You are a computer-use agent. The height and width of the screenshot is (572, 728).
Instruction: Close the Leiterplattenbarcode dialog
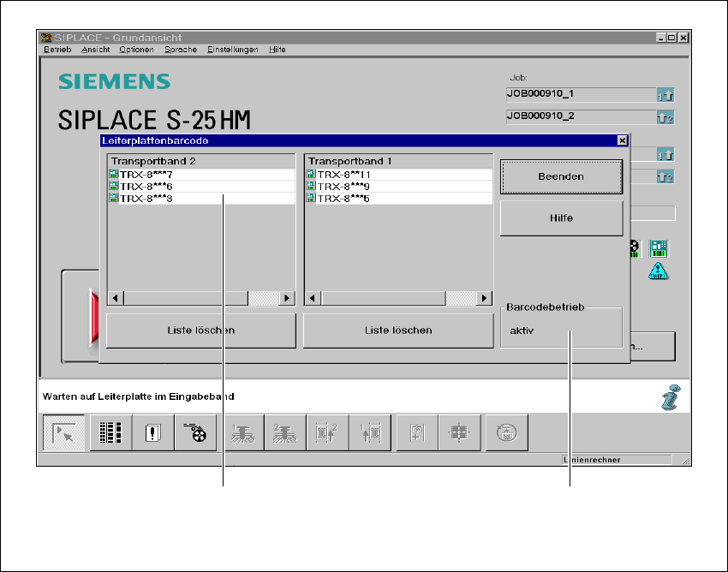pos(622,140)
